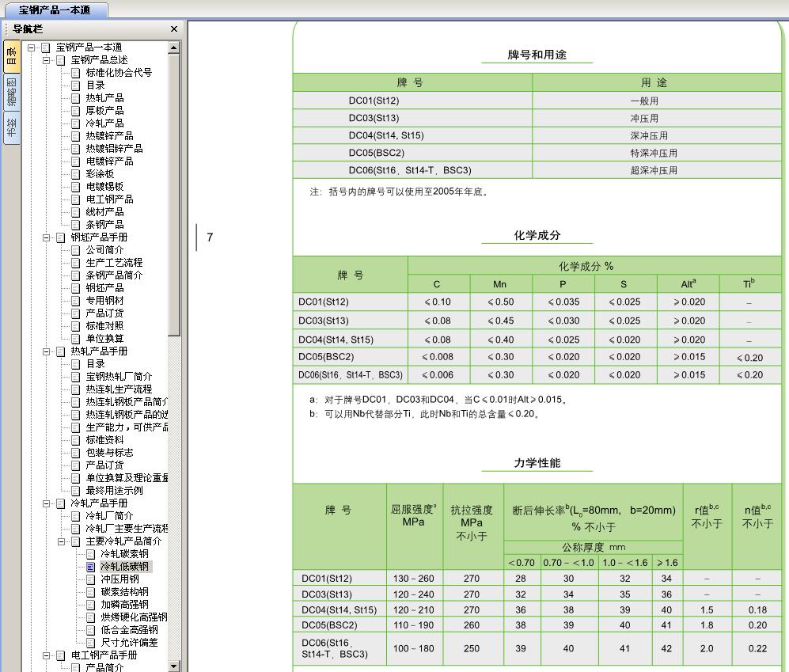
Task: Click the navigation tree vertical scrollbar thumb
Action: click(173, 195)
